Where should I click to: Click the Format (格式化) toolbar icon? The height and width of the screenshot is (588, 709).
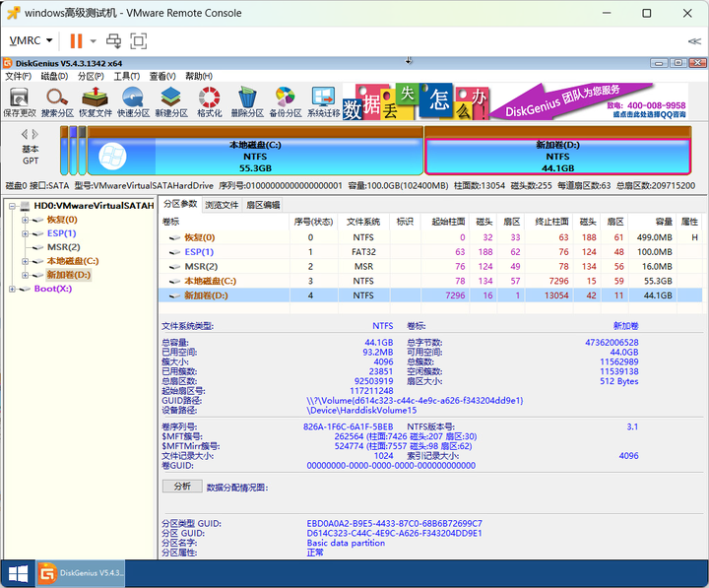click(210, 102)
